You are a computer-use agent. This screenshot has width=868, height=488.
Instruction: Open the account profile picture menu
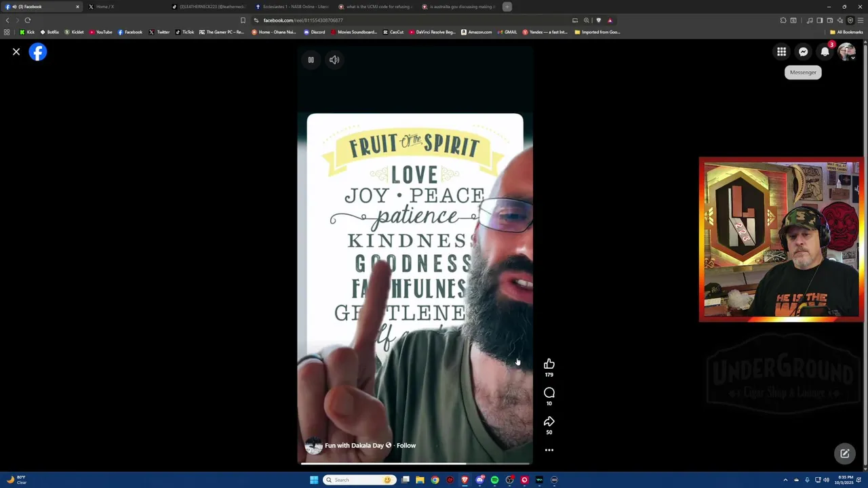[x=846, y=52]
